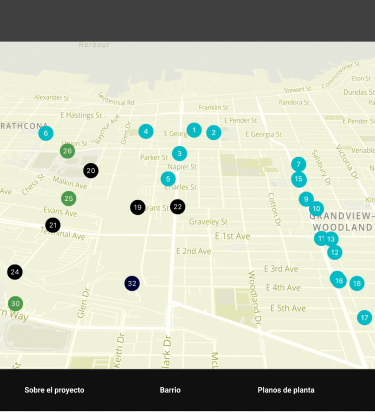Click teal map marker number 18
Viewport: 375px width, 412px height.
357,283
